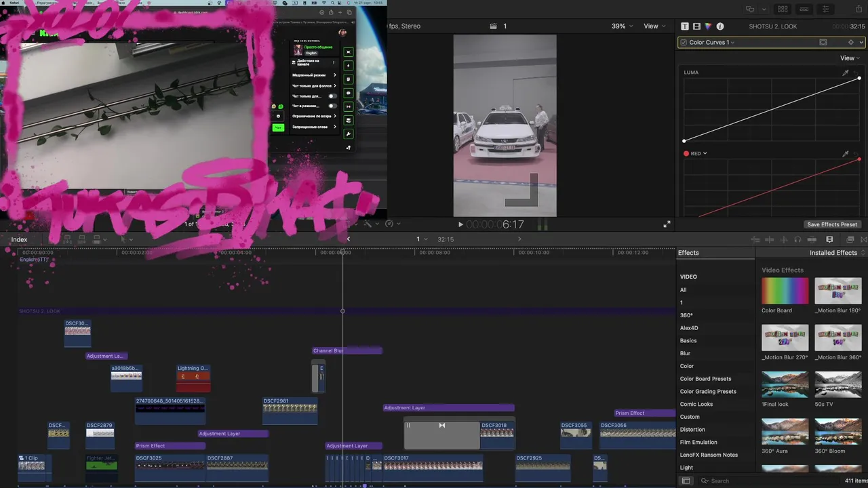Open the clapperboard icon above viewer
Image resolution: width=868 pixels, height=488 pixels.
[x=493, y=26]
